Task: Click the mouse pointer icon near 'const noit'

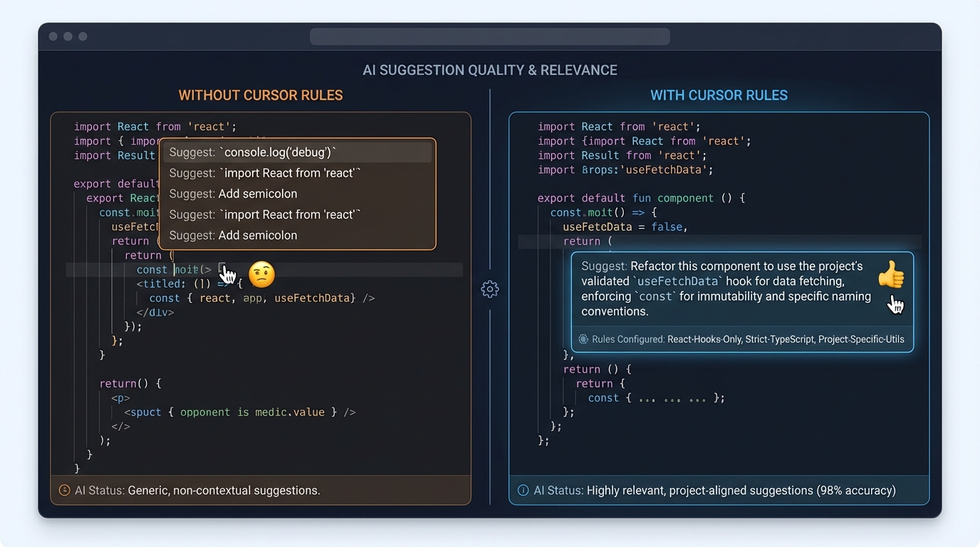Action: [226, 273]
